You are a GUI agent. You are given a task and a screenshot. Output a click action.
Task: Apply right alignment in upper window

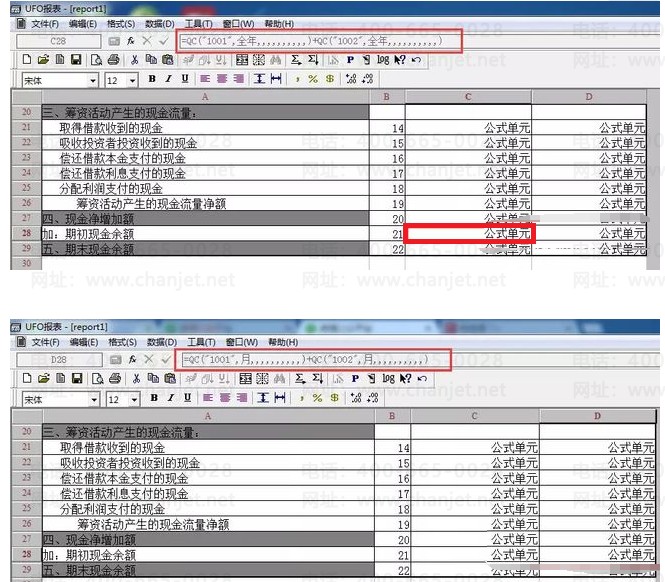click(239, 78)
